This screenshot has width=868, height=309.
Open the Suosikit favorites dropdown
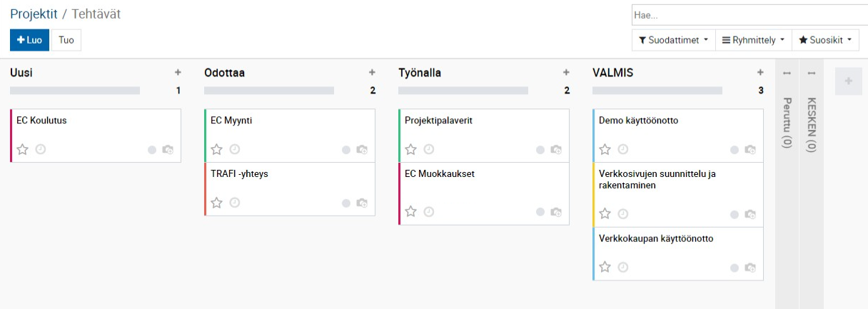click(828, 40)
